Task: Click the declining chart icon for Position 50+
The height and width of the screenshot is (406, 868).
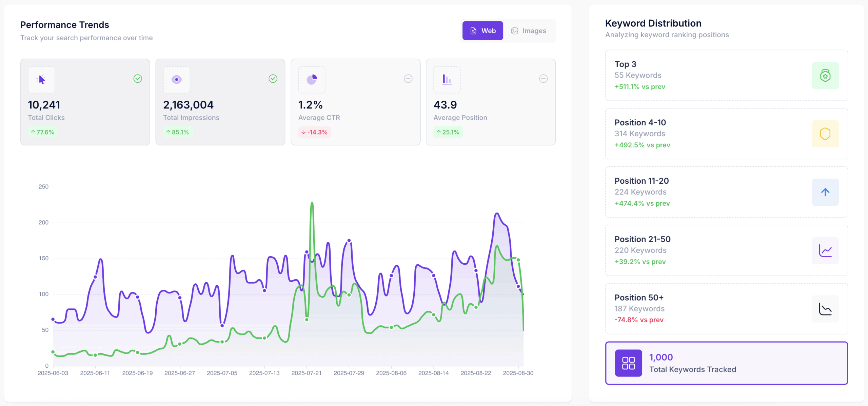Action: pos(825,309)
